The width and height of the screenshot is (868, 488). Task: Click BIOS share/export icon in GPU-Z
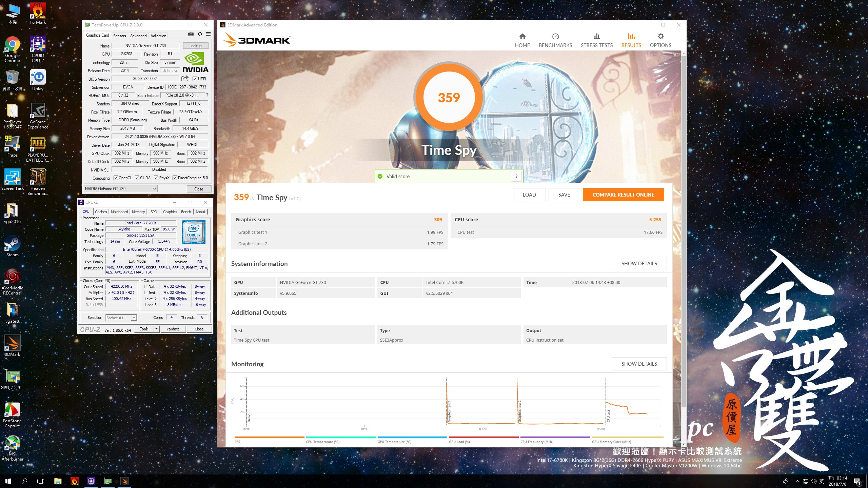(185, 79)
